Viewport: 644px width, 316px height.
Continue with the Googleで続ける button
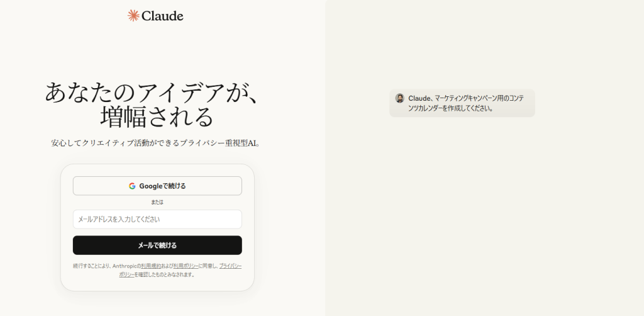[x=157, y=186]
